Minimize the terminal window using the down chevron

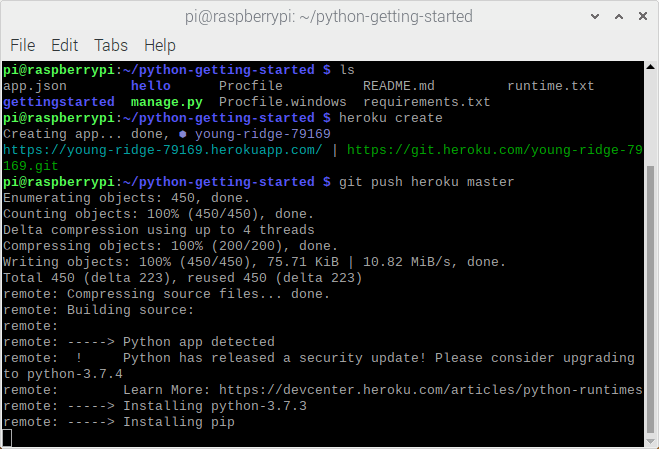coord(595,16)
